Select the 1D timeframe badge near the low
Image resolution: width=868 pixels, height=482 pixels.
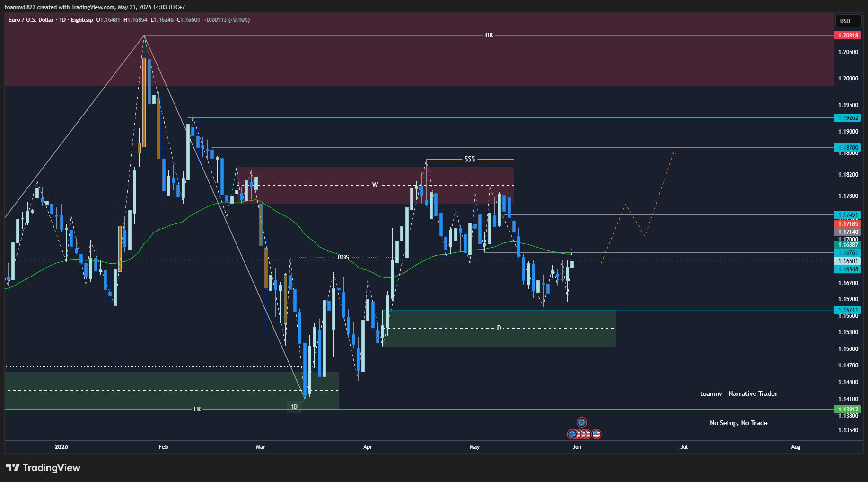point(294,407)
